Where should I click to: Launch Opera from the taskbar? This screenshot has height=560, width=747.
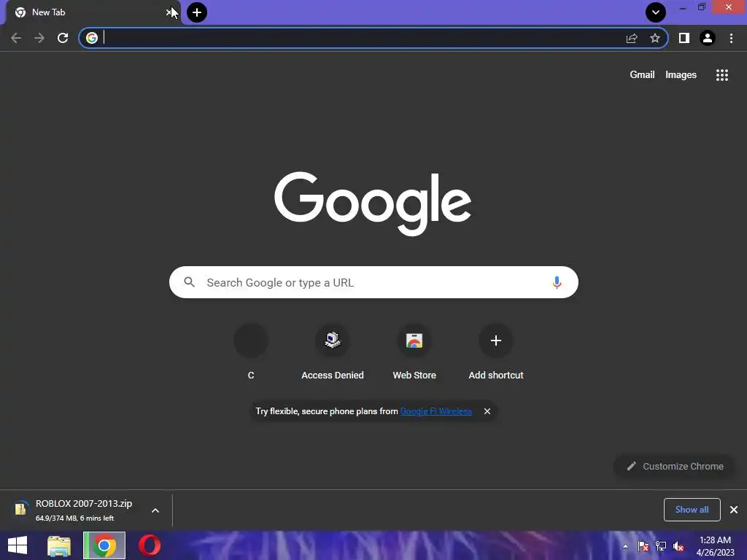[150, 545]
